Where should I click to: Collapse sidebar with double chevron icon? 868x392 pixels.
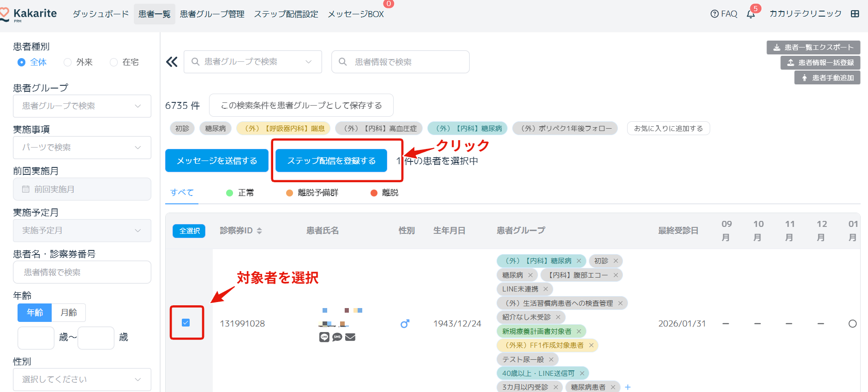[172, 62]
